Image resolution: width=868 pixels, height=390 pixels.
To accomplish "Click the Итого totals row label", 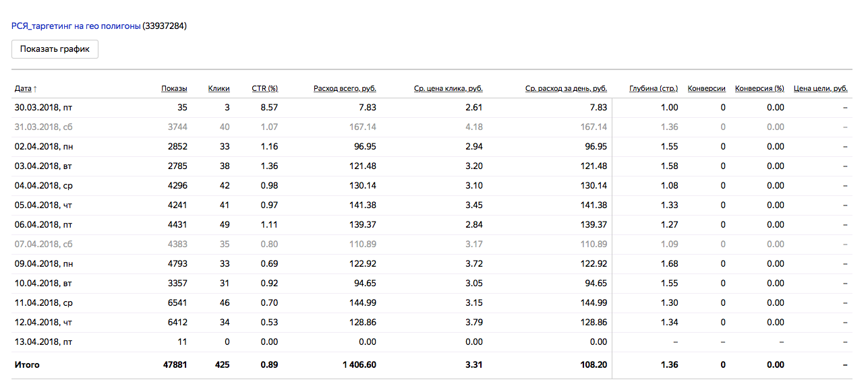I will tap(27, 364).
